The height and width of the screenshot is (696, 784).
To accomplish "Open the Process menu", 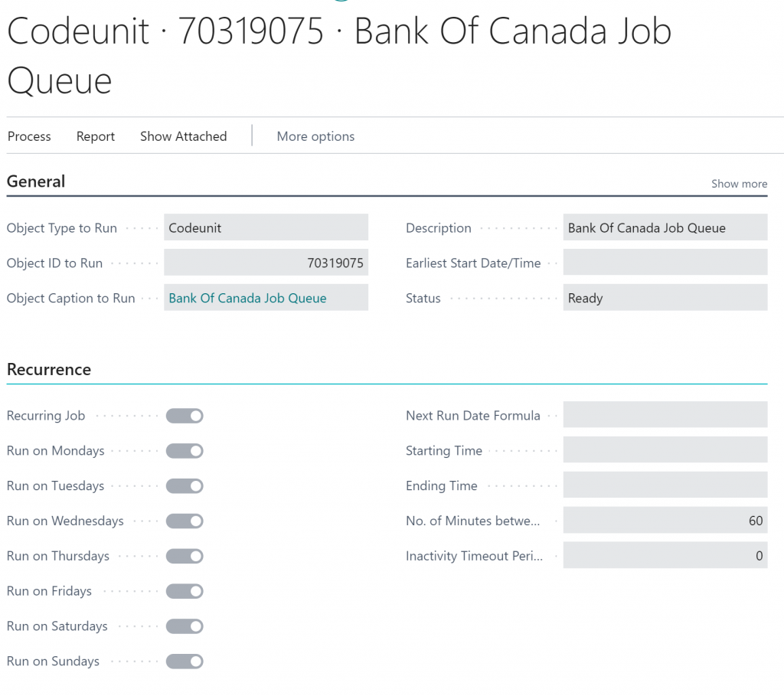I will pyautogui.click(x=29, y=136).
